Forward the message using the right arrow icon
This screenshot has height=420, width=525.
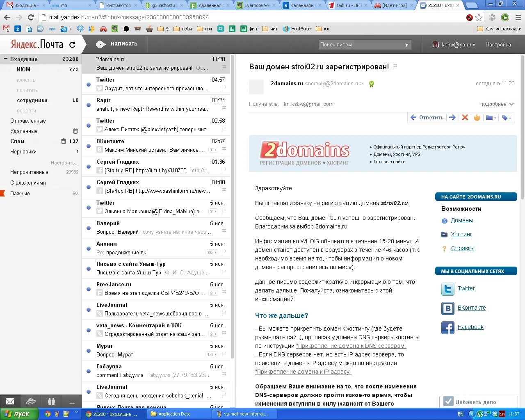click(452, 117)
